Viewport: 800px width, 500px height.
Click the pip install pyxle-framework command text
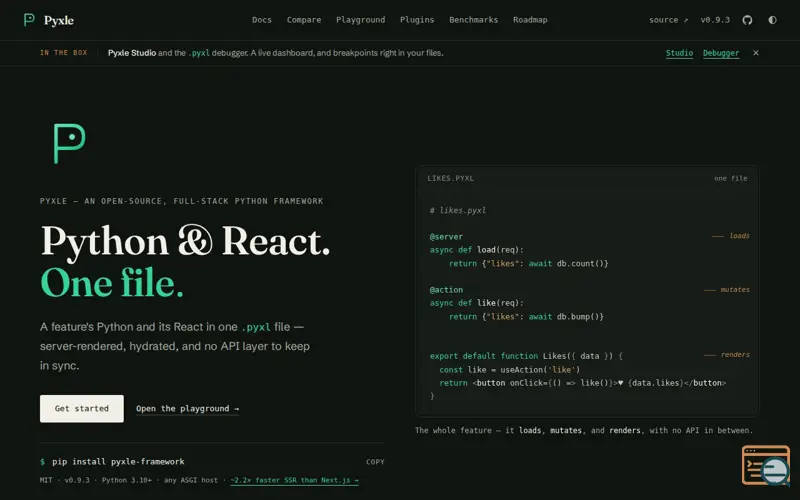click(x=118, y=462)
